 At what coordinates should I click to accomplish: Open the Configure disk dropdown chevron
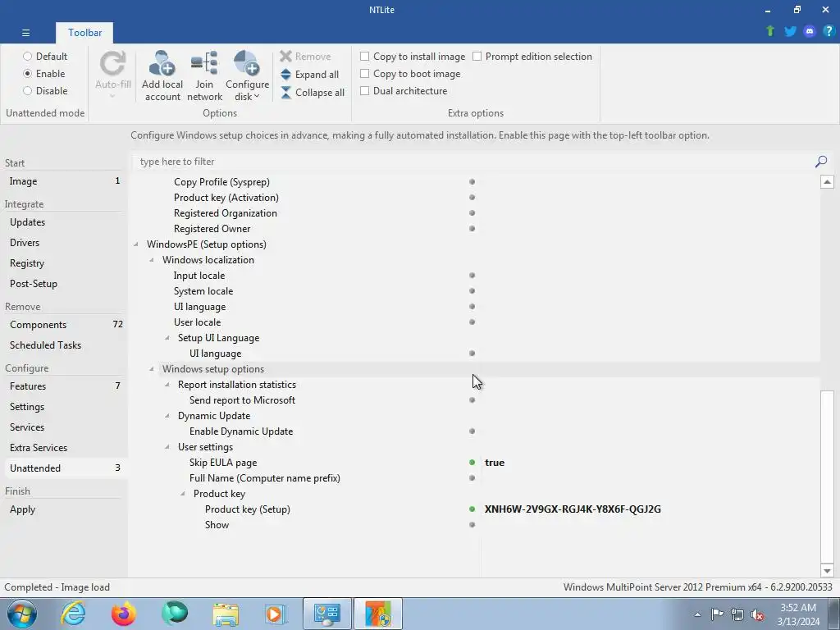257,97
